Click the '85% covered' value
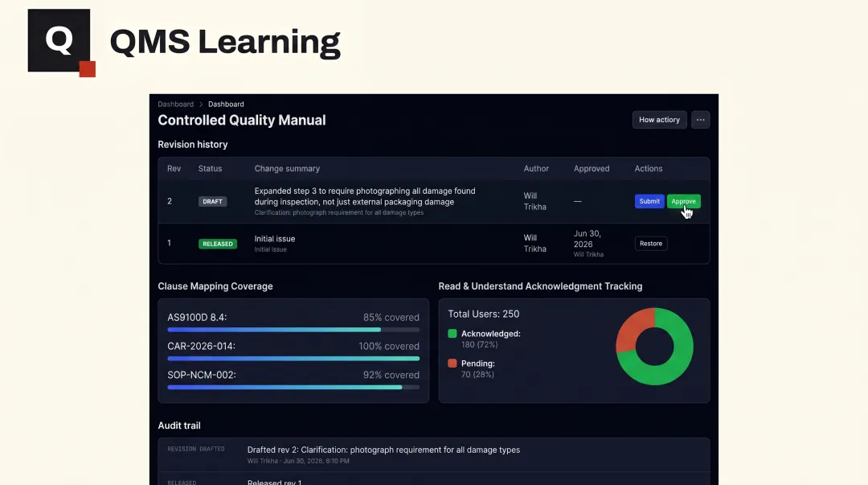 tap(391, 318)
